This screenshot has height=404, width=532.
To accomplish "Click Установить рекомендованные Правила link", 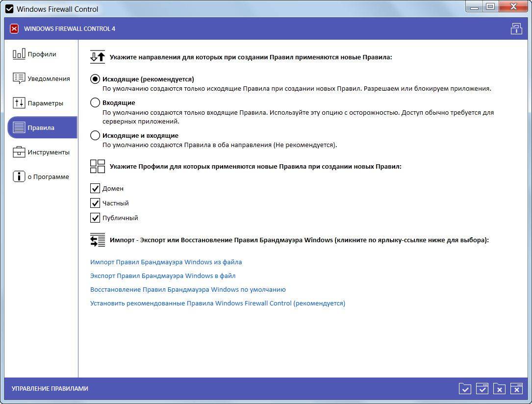I will pos(218,303).
